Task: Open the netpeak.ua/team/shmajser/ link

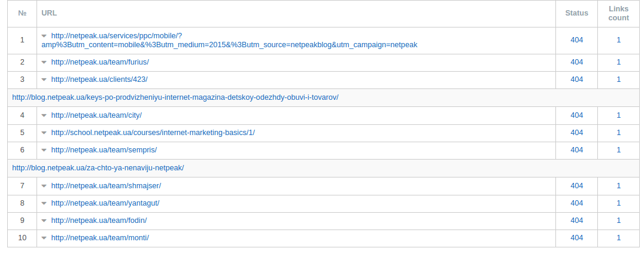Action: click(x=106, y=186)
